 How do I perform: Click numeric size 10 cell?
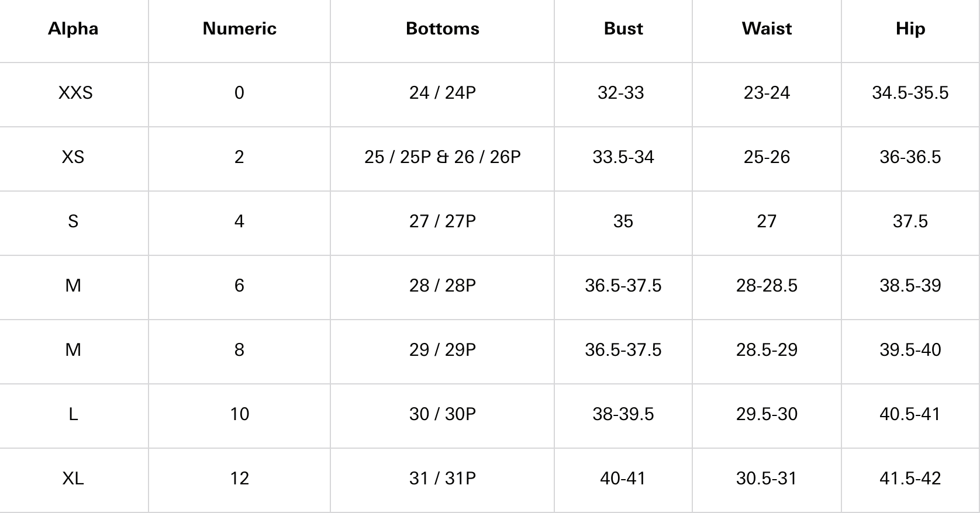239,414
